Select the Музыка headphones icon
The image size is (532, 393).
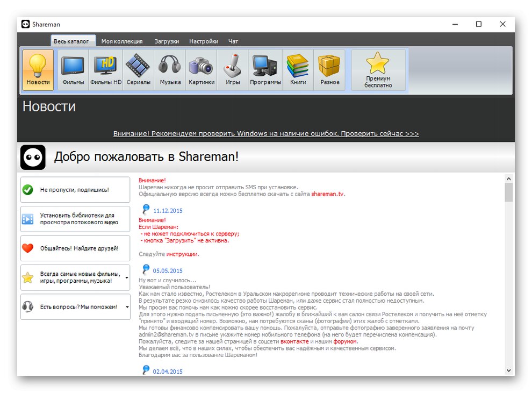click(170, 70)
